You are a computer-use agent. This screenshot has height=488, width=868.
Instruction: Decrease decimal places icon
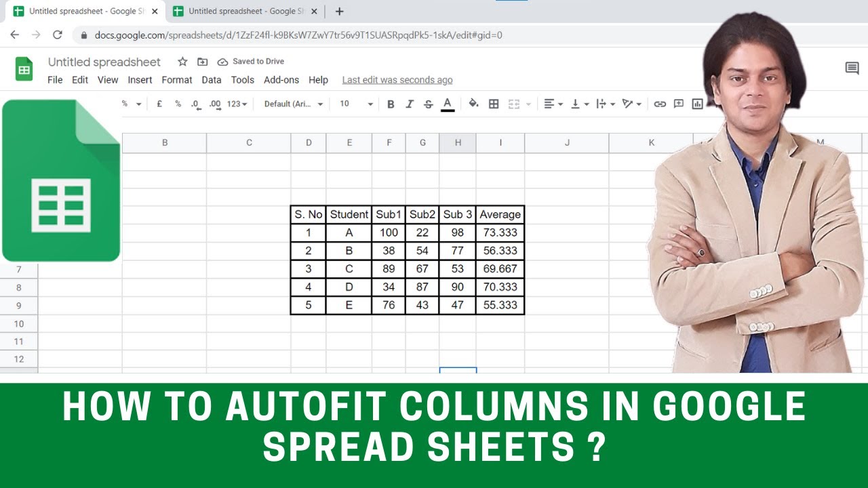point(195,104)
